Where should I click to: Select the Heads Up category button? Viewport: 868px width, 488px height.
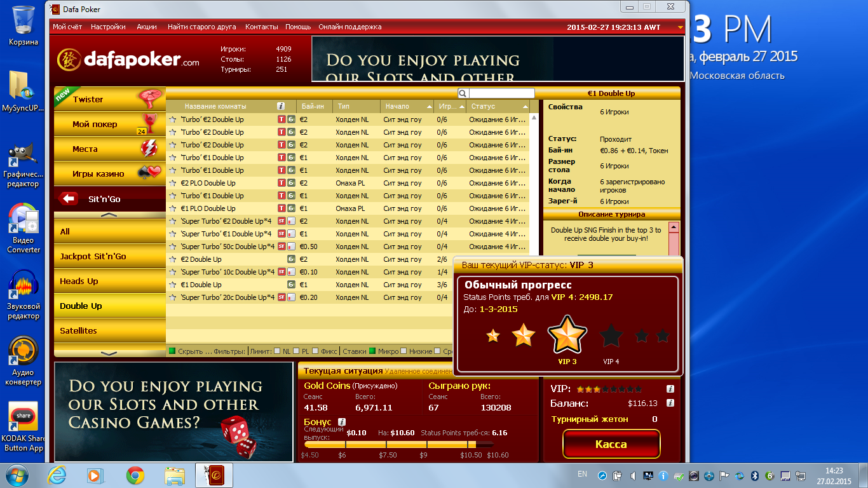[109, 281]
